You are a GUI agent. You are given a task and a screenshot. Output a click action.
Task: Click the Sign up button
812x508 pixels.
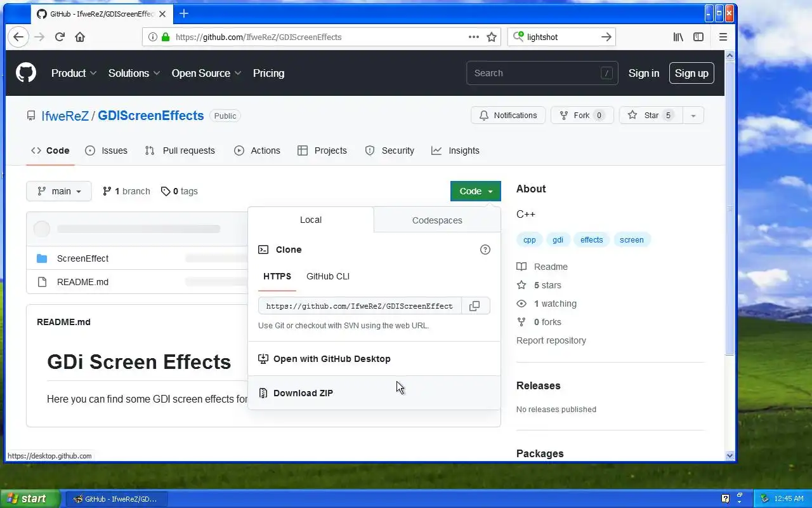tap(691, 73)
